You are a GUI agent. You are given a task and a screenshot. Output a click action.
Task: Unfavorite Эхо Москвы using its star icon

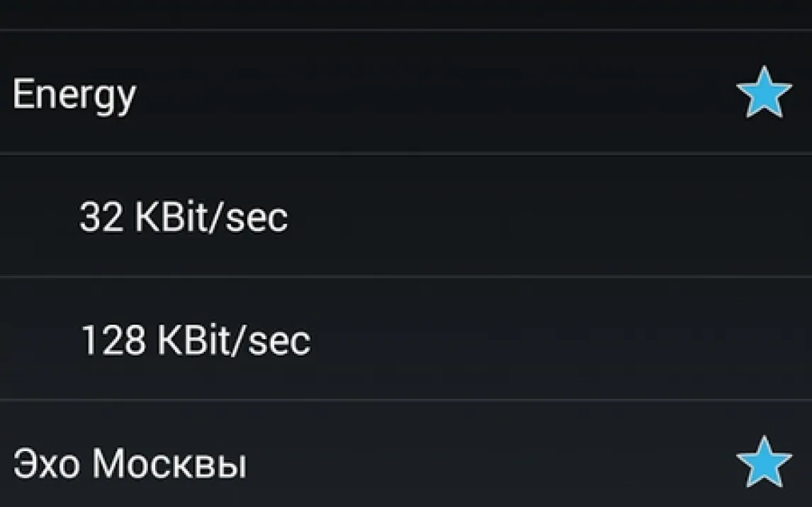(764, 462)
